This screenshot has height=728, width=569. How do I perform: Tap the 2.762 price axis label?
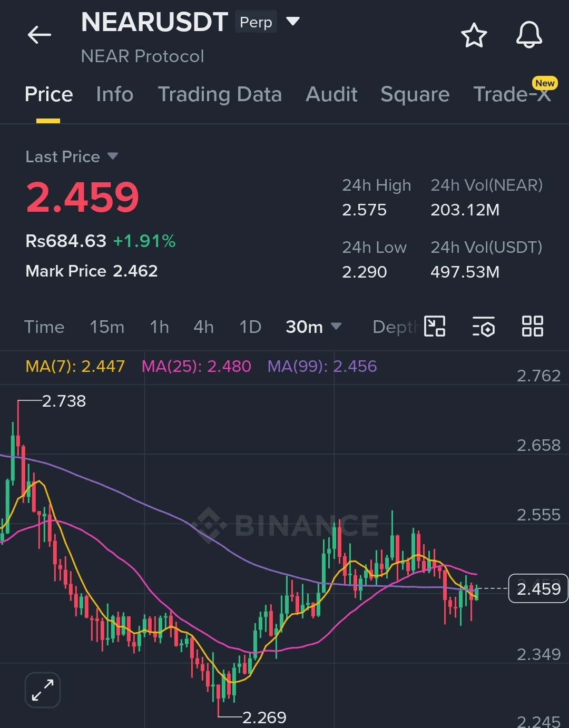(538, 376)
